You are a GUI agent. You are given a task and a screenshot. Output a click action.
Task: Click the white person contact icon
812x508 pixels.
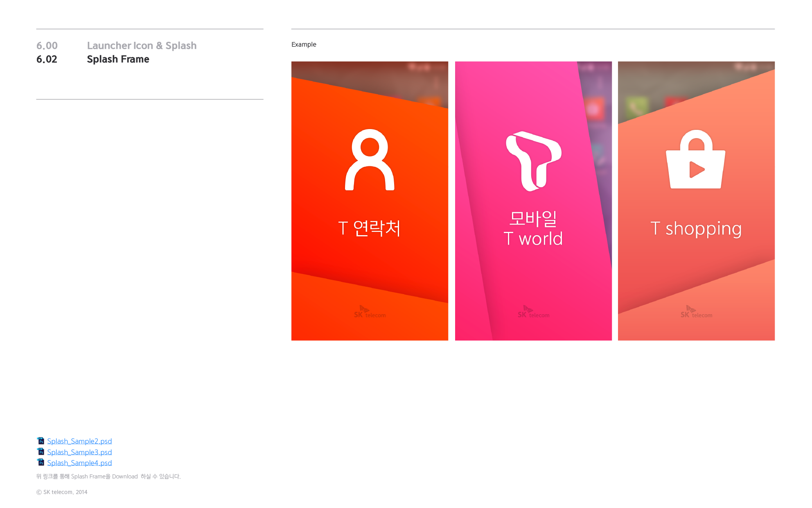tap(370, 160)
